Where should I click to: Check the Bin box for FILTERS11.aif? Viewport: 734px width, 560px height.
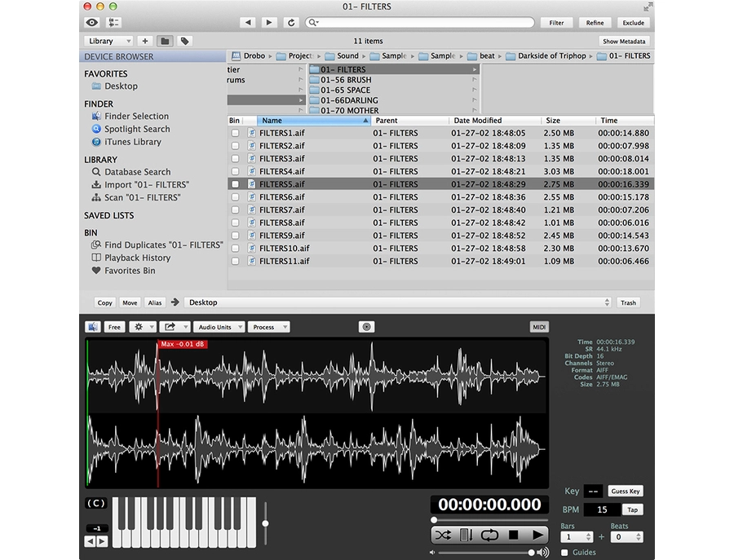pyautogui.click(x=235, y=262)
